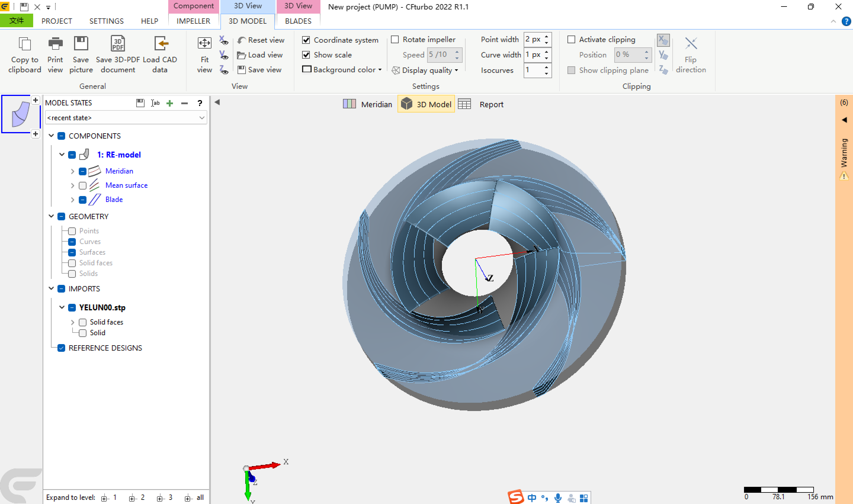Expand the Blade tree node
The image size is (853, 504).
click(72, 200)
